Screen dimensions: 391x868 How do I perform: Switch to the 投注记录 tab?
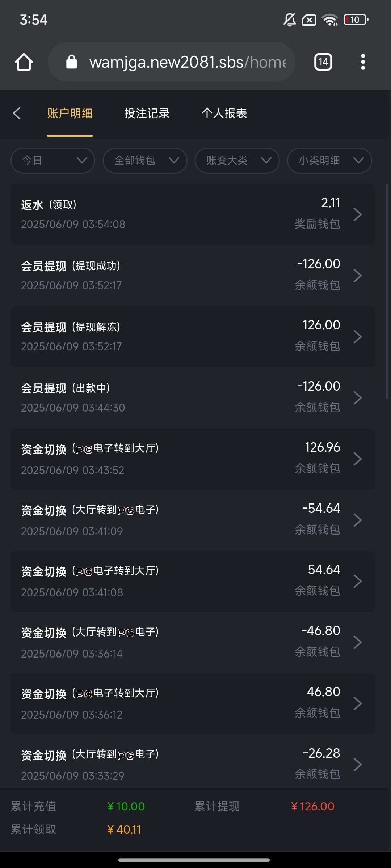[147, 113]
